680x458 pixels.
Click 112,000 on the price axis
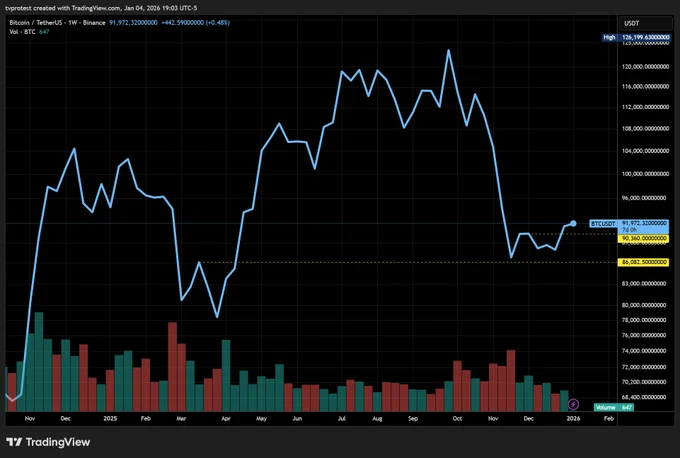645,107
